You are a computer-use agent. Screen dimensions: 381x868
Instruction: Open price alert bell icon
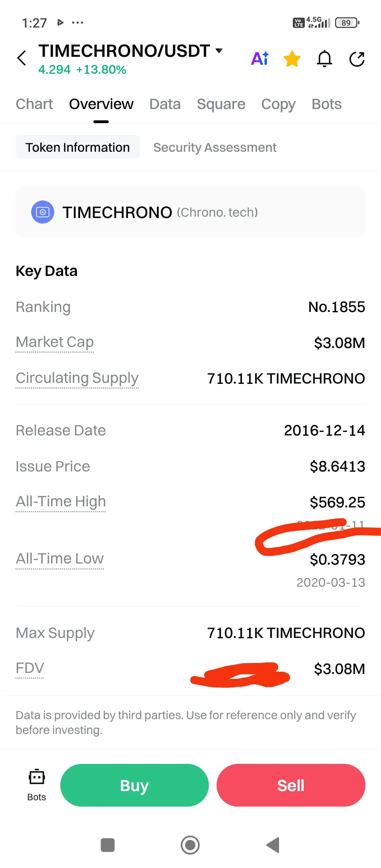[325, 59]
